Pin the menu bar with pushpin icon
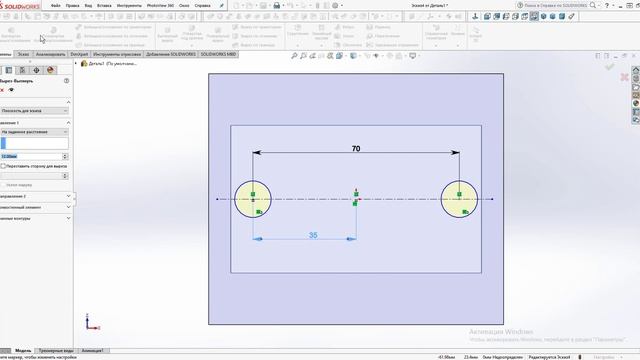The width and height of the screenshot is (640, 360). click(222, 6)
